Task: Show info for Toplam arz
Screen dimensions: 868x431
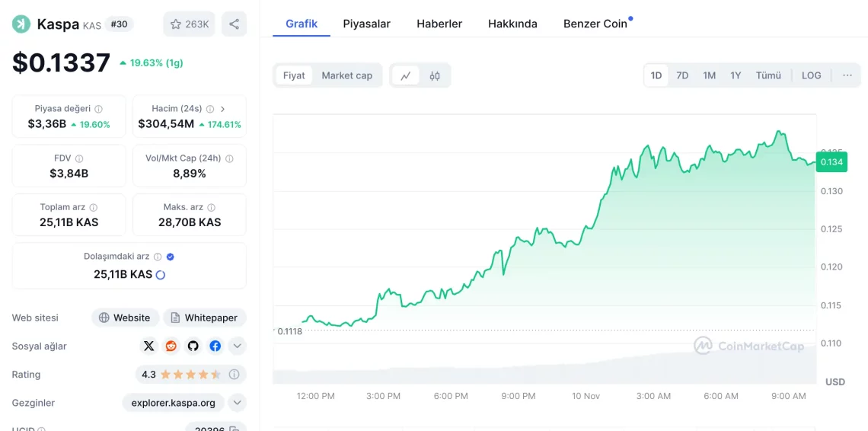Action: pyautogui.click(x=94, y=207)
